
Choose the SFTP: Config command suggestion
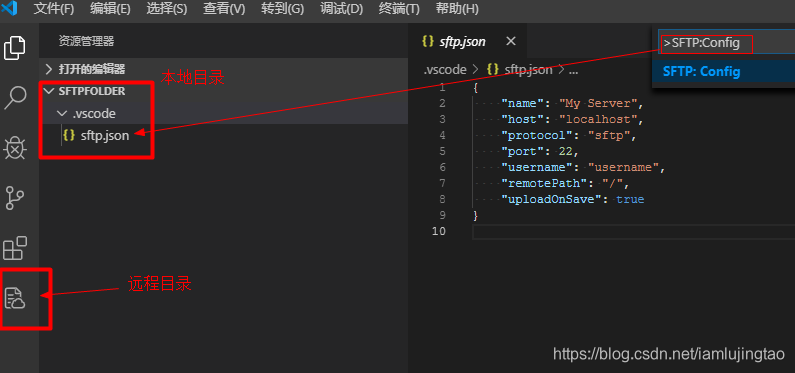[x=724, y=71]
